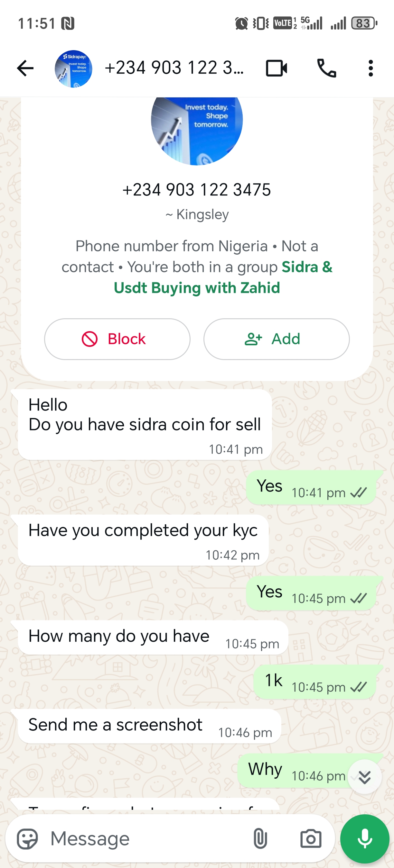
Task: Jump to latest messages with double-chevron
Action: pos(364,777)
